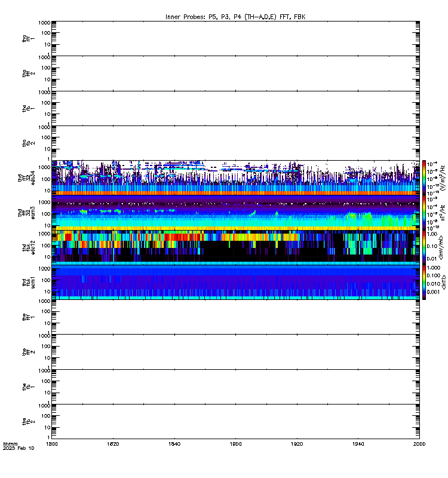Click the "thd fbk edc12" panel label
Screen dimensions: 448x478
[28, 247]
